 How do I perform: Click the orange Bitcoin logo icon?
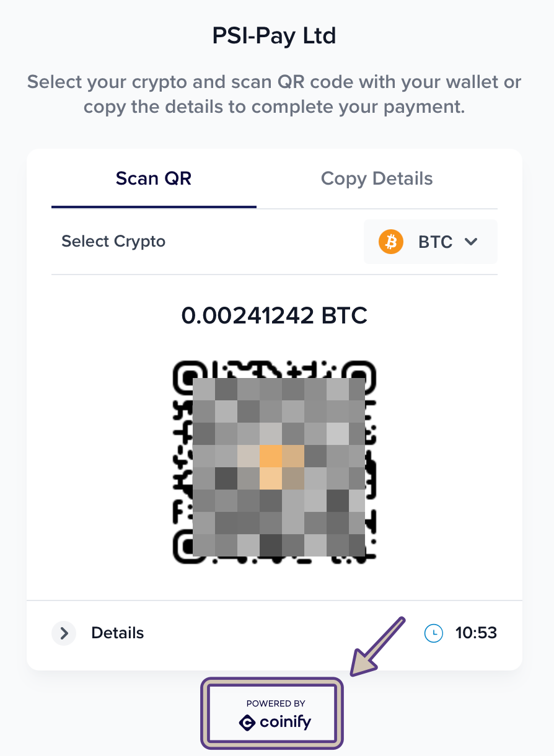[x=391, y=242]
